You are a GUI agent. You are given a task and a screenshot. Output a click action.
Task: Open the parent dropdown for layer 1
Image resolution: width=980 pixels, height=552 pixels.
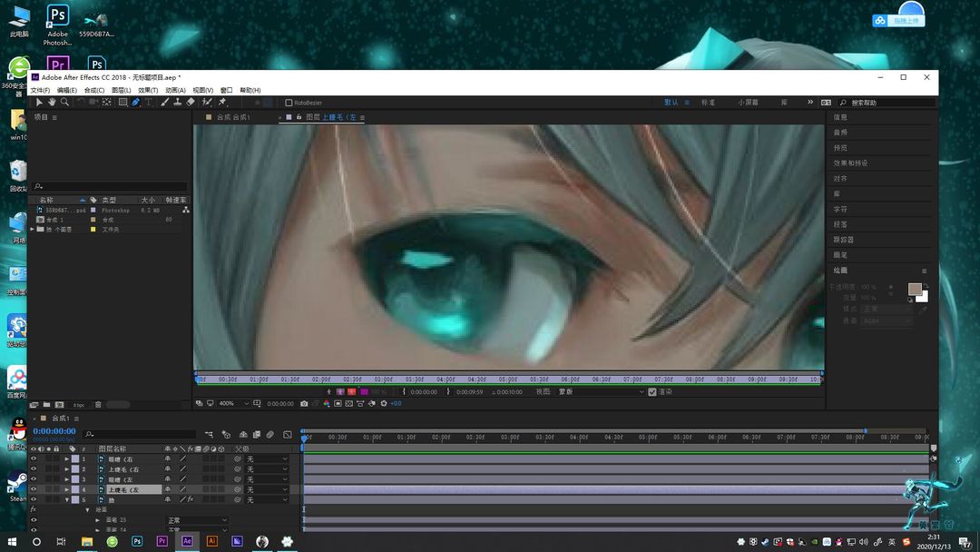[x=267, y=458]
